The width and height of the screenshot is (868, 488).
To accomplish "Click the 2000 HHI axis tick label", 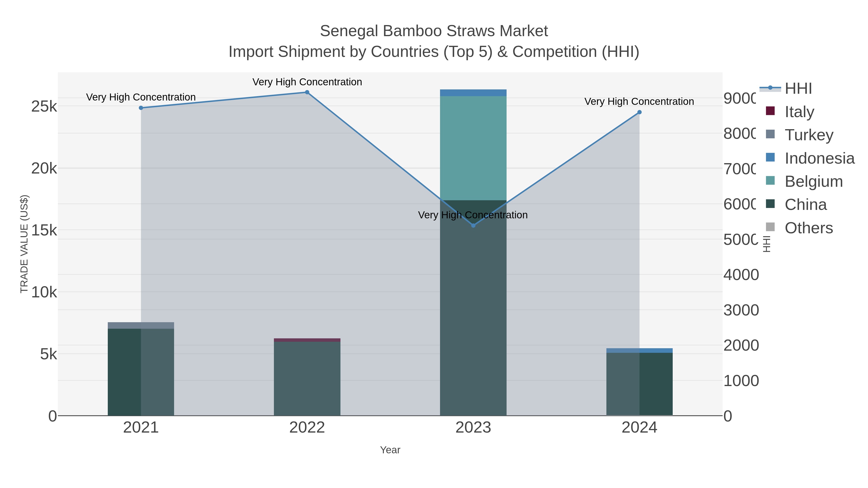I will point(741,346).
